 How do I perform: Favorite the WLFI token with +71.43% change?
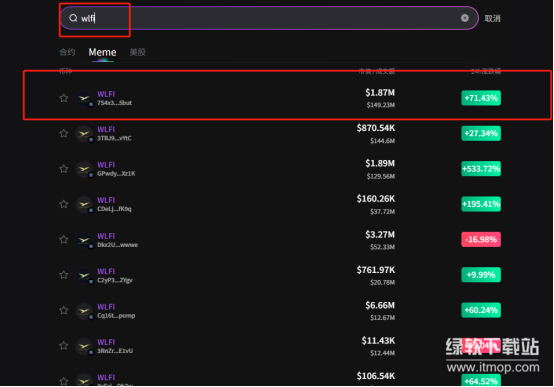64,98
